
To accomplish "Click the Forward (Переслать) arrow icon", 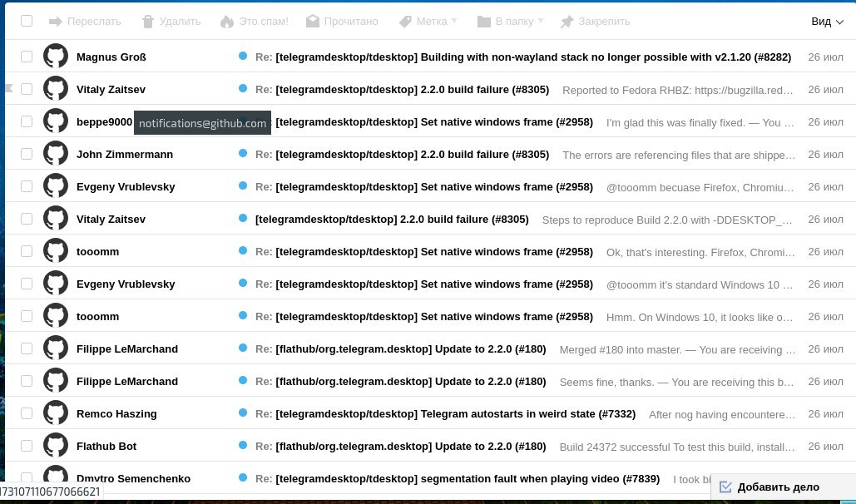I will 55,22.
